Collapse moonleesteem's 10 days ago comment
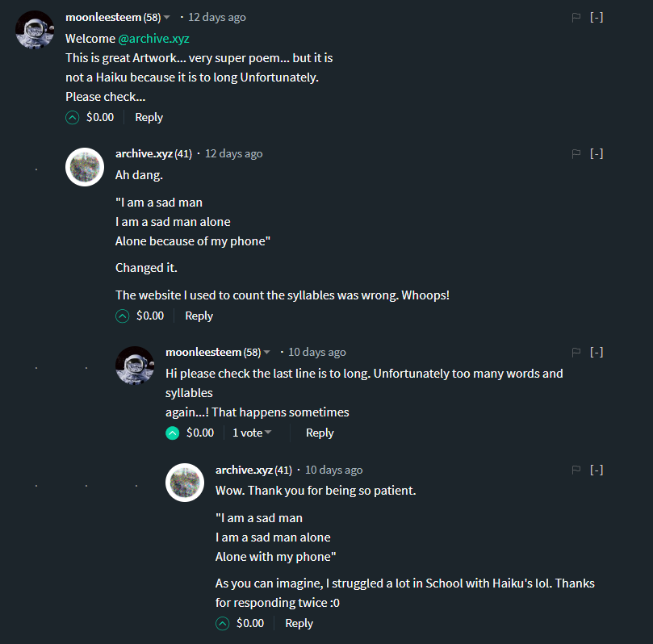Viewport: 653px width, 644px height. (x=596, y=353)
